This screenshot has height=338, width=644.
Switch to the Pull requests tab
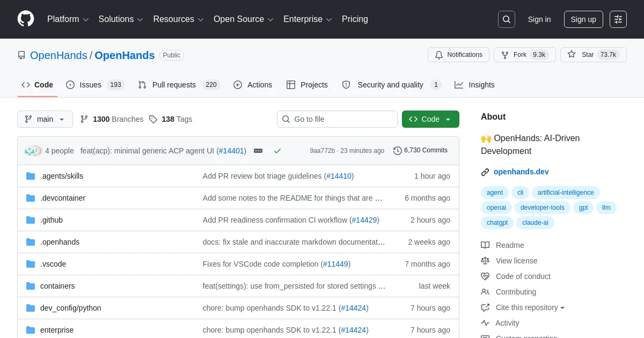tap(179, 85)
